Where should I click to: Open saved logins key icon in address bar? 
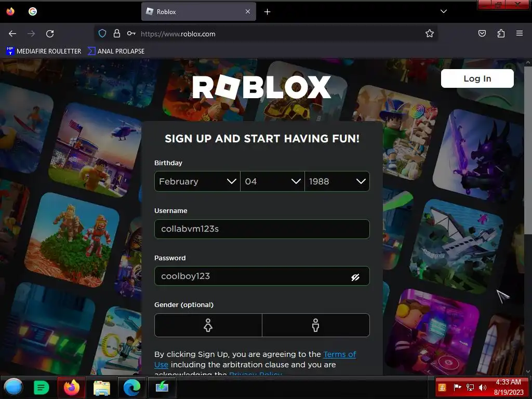[x=131, y=34]
